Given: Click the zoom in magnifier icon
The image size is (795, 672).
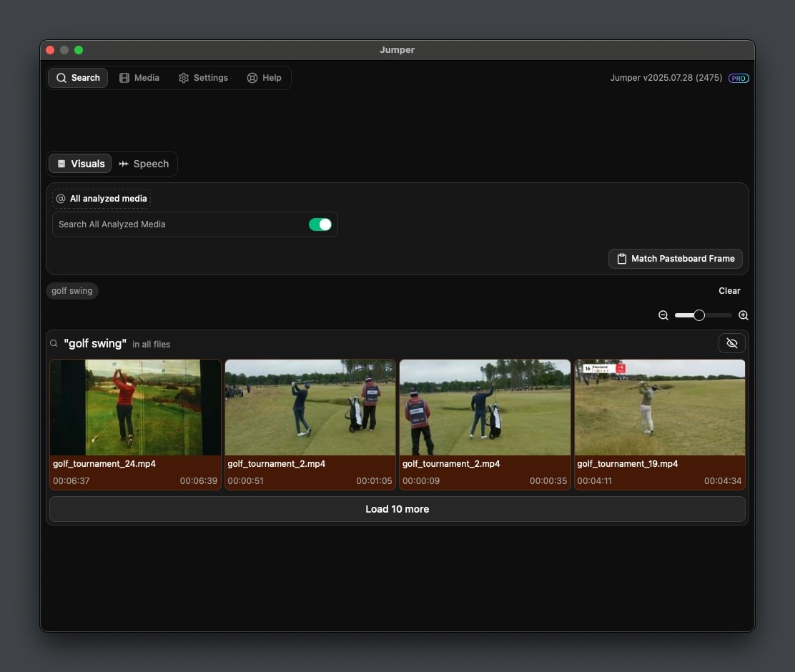Looking at the screenshot, I should pos(744,315).
